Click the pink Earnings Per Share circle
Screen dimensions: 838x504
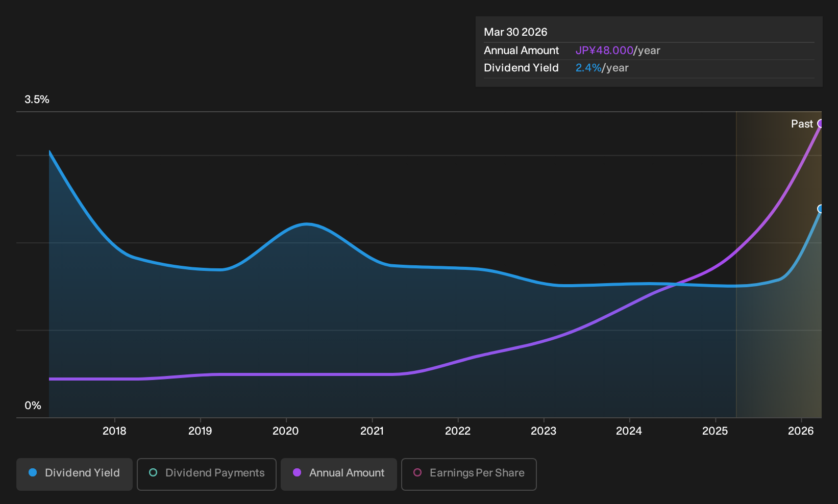pos(417,472)
